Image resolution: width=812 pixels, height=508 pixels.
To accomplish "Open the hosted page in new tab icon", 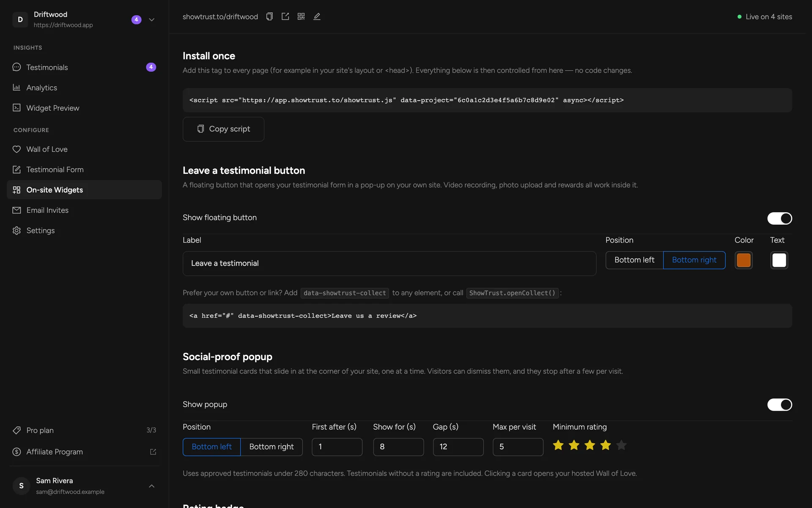I will tap(285, 17).
